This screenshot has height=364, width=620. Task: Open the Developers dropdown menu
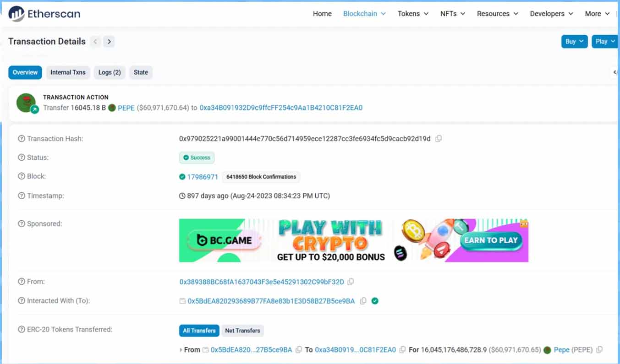tap(552, 14)
